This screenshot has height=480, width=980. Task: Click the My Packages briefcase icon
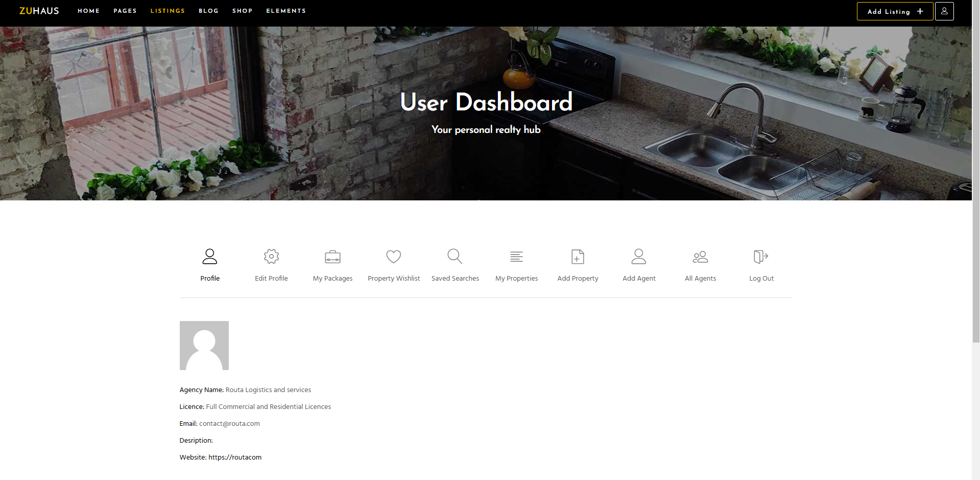point(332,257)
